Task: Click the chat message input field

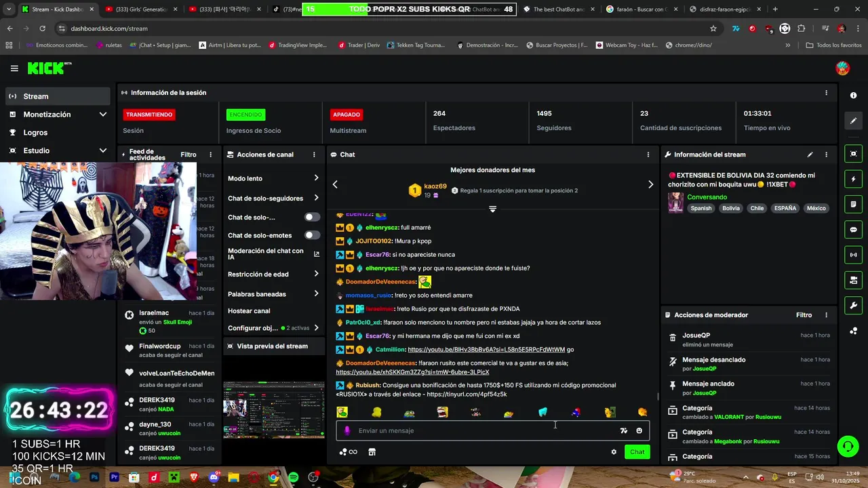Action: (x=492, y=430)
